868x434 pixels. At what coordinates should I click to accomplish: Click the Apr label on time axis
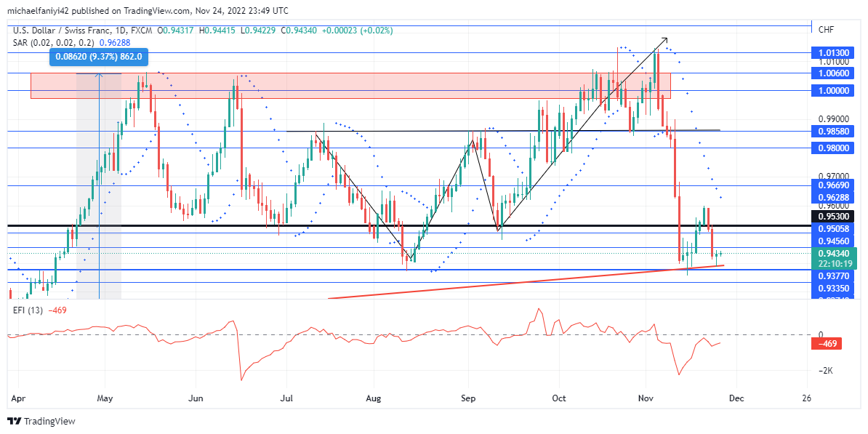click(x=18, y=398)
